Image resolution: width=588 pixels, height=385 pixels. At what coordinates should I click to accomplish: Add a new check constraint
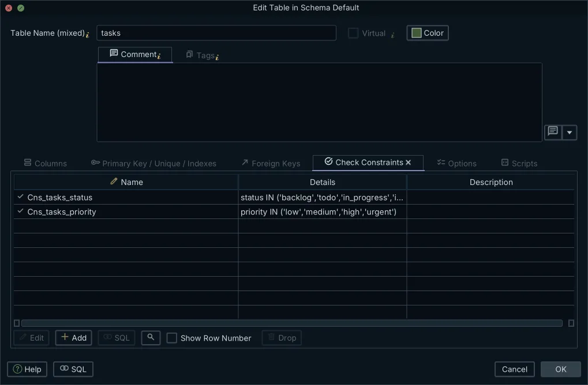(73, 338)
